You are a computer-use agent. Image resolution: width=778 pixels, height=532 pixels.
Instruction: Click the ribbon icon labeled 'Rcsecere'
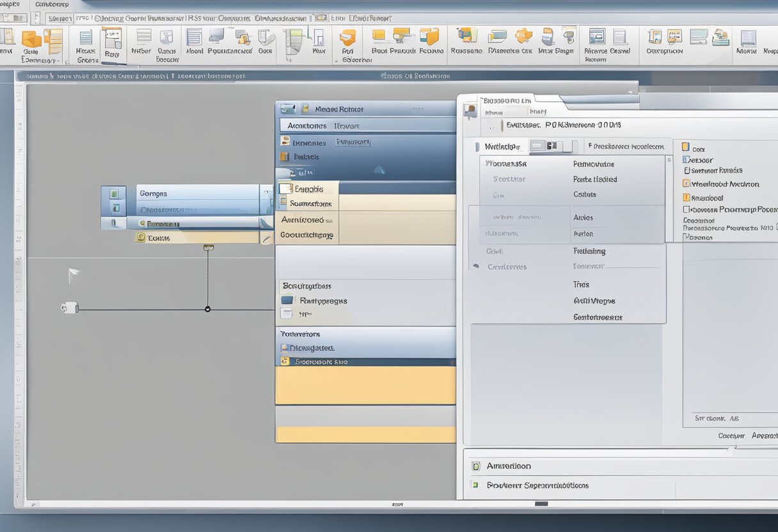tap(466, 36)
